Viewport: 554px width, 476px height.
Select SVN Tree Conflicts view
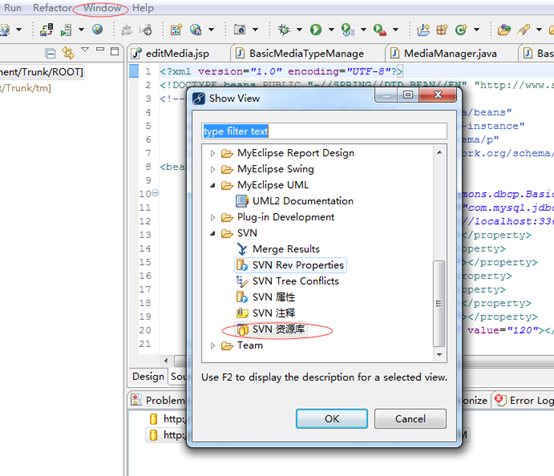click(295, 281)
